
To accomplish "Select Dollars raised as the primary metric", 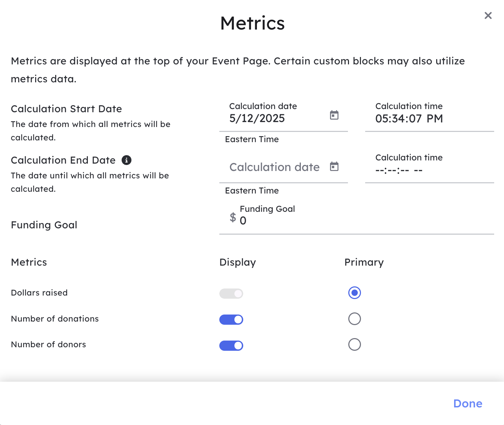I will (354, 293).
